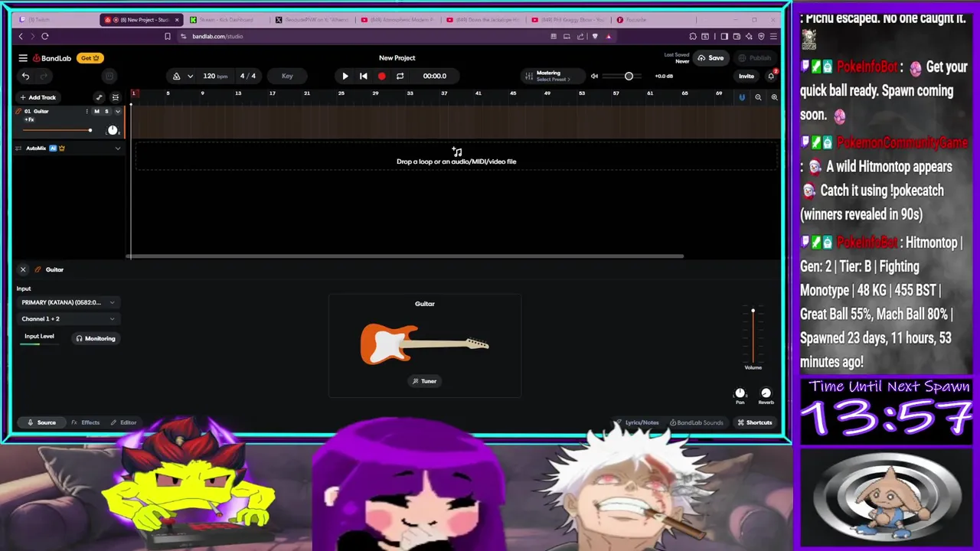
Task: Solo the Guitar track
Action: [106, 112]
